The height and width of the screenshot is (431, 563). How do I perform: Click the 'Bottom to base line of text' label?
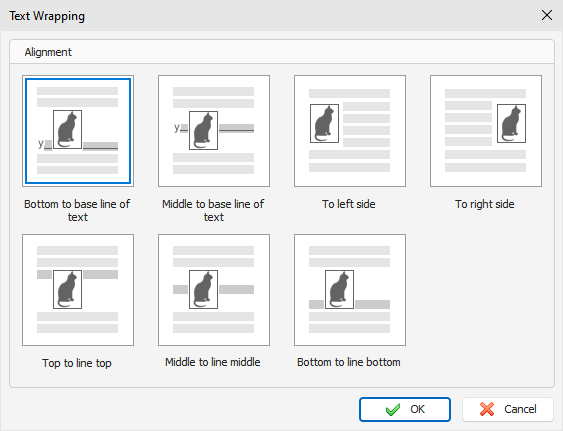pyautogui.click(x=77, y=210)
